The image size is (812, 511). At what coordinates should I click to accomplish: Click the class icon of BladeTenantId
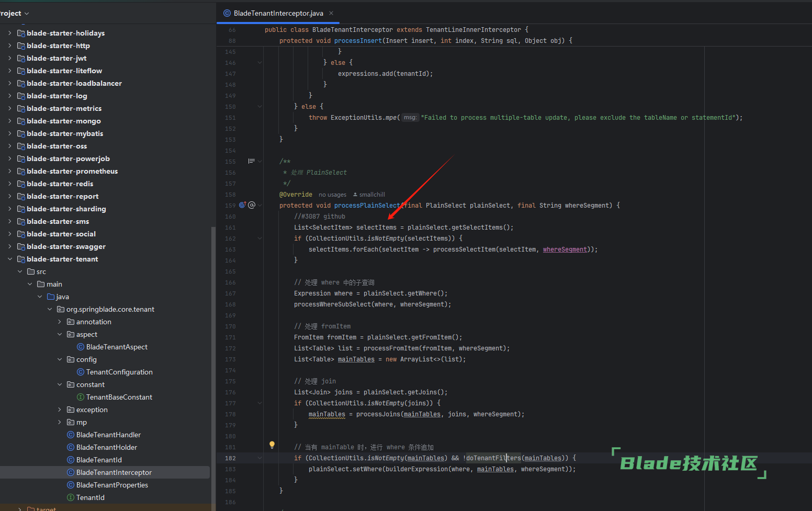[71, 460]
